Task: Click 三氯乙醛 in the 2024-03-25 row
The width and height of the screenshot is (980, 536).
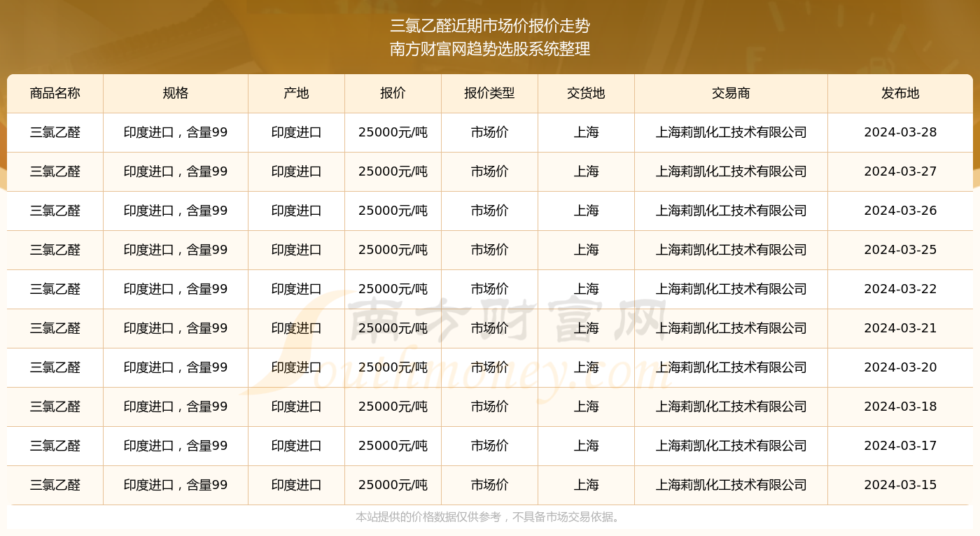Action: [55, 250]
